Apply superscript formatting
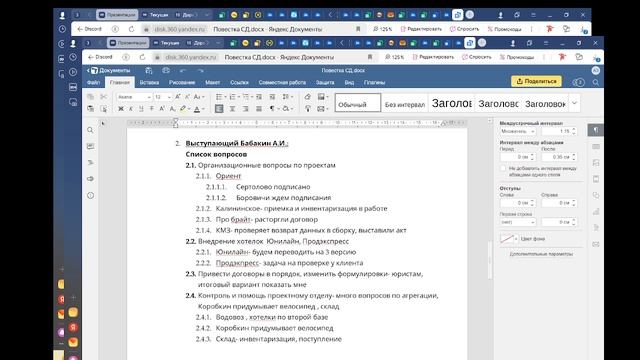This screenshot has height=360, width=640. [x=162, y=109]
